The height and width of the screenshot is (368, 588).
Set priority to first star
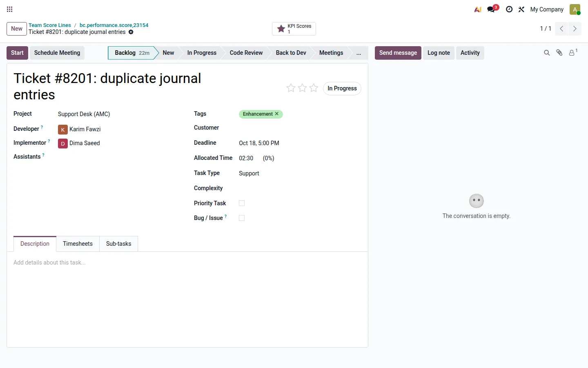tap(291, 88)
